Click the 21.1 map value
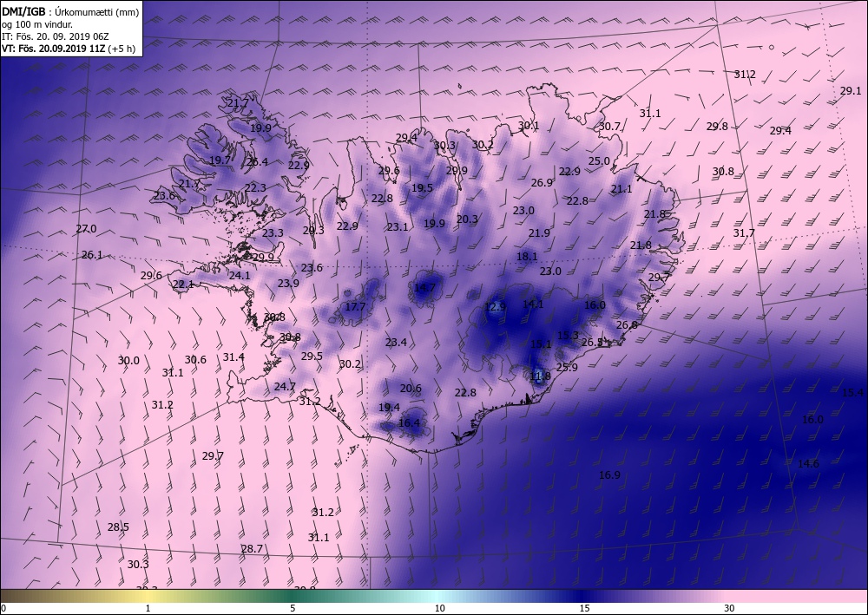This screenshot has width=868, height=615. [621, 189]
